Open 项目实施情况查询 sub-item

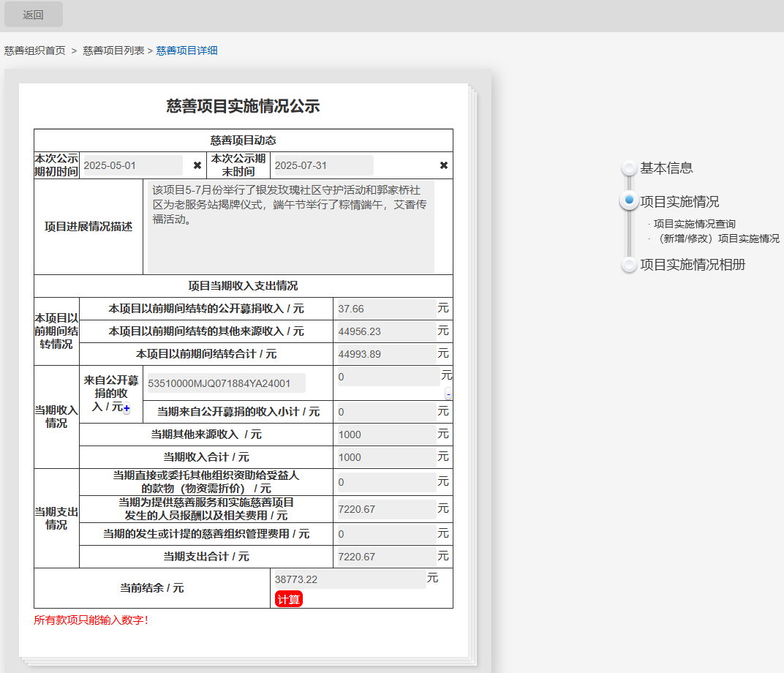coord(694,224)
